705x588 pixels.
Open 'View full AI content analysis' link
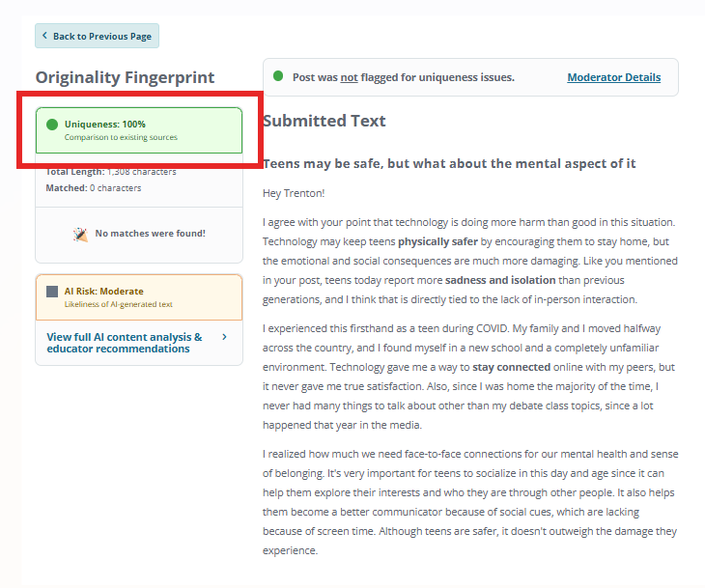[125, 343]
